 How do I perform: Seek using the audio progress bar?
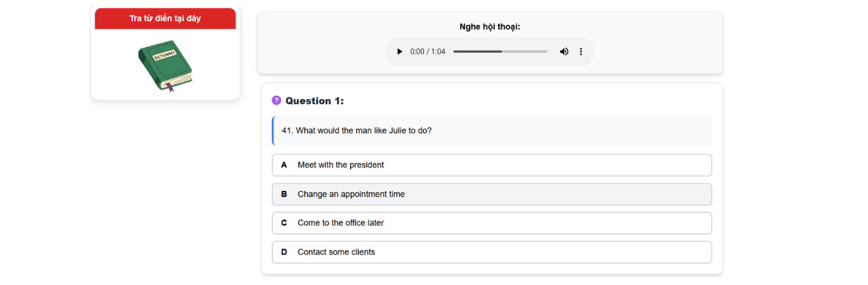click(500, 52)
